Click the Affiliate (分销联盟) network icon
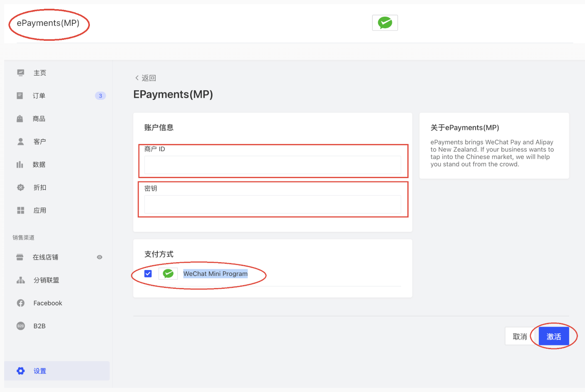Viewport: 585px width, 392px height. point(20,280)
